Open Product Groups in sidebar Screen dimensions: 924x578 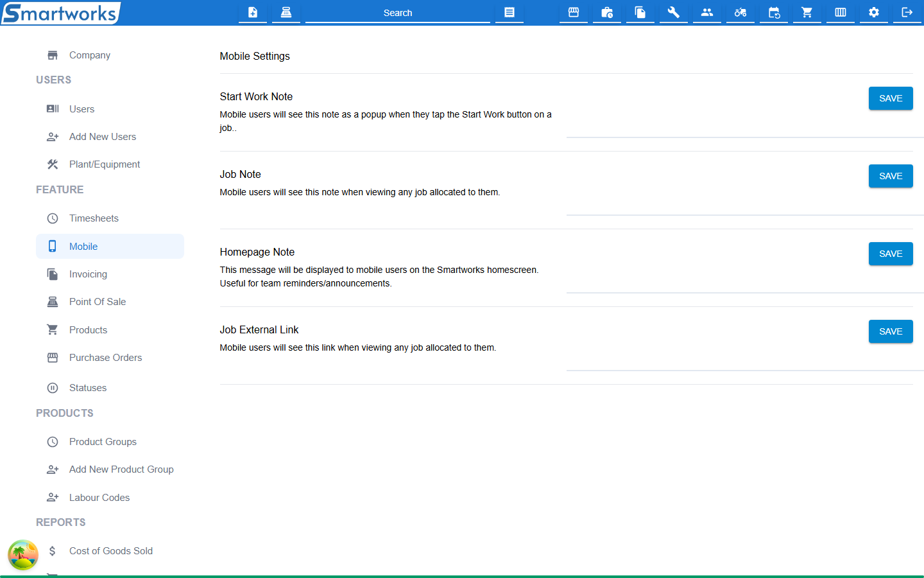click(110, 442)
